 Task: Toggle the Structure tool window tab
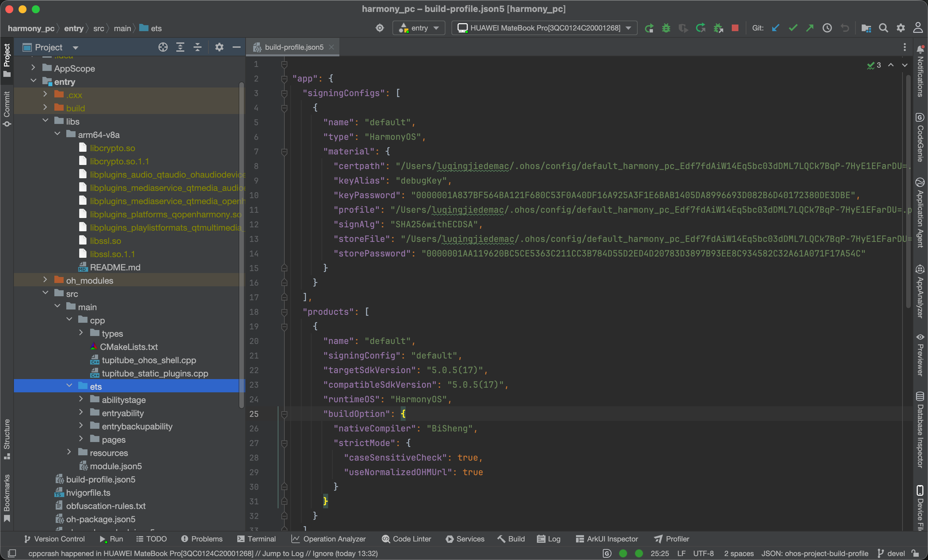[x=7, y=439]
